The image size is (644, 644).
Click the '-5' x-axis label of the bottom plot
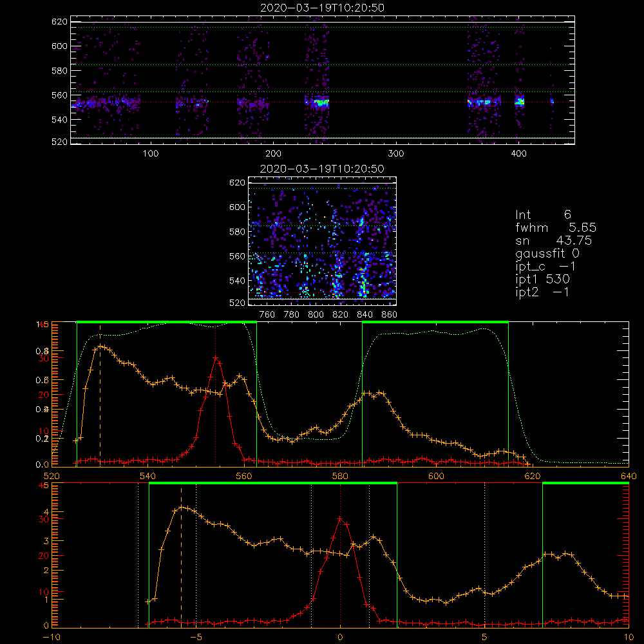point(196,638)
